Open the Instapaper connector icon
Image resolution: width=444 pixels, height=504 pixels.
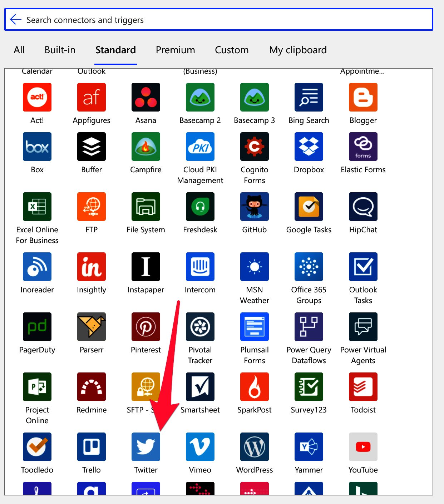146,267
